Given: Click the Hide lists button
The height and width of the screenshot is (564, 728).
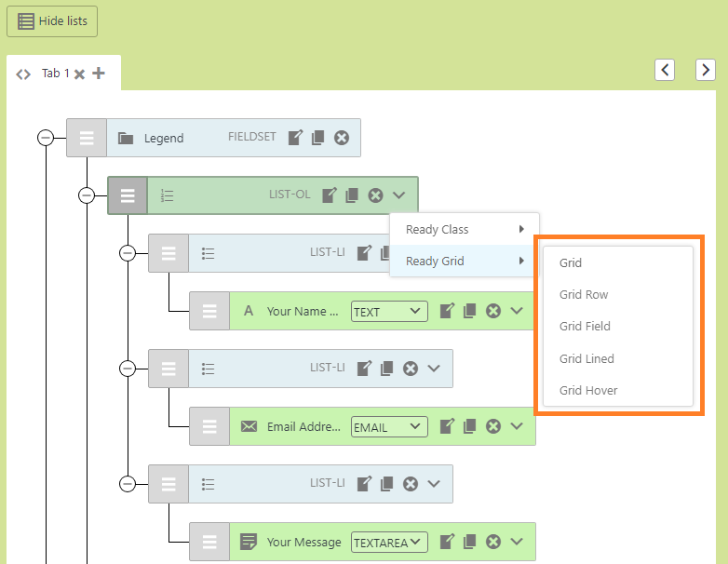Looking at the screenshot, I should (x=52, y=20).
